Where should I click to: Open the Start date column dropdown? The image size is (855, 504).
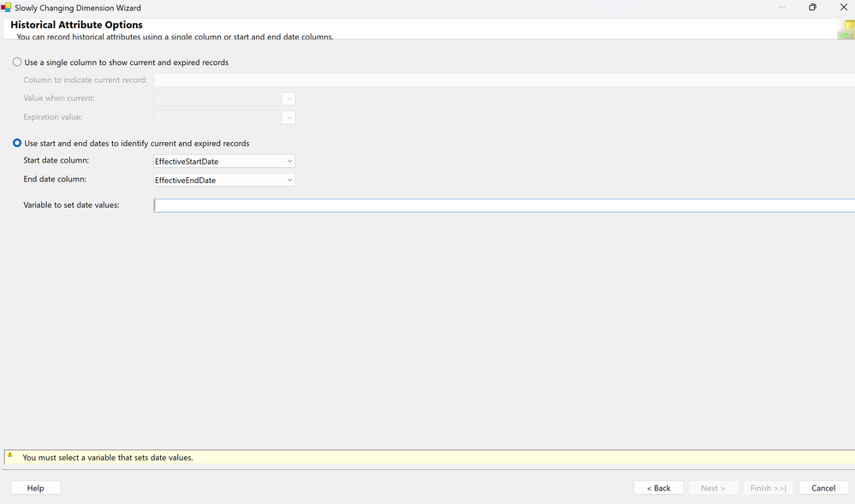click(224, 161)
